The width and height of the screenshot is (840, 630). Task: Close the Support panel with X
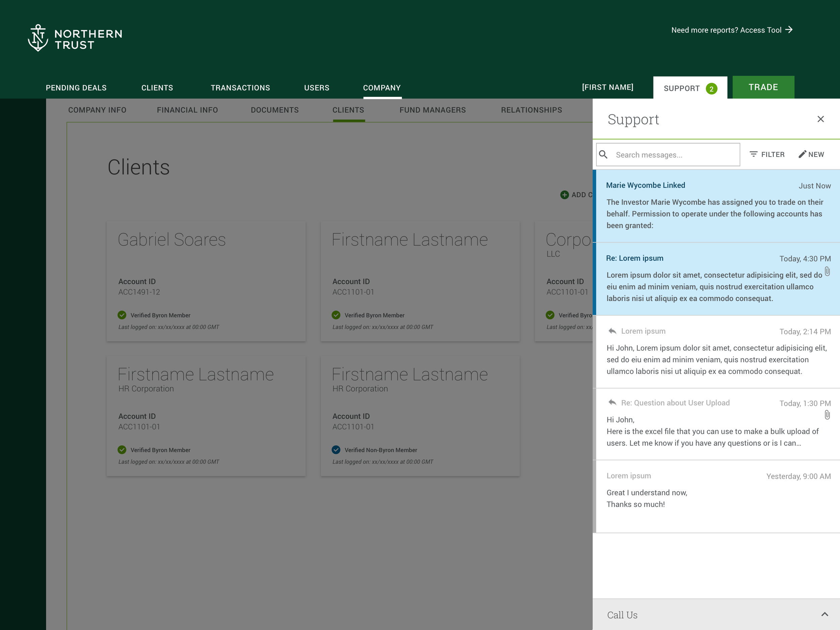coord(820,119)
